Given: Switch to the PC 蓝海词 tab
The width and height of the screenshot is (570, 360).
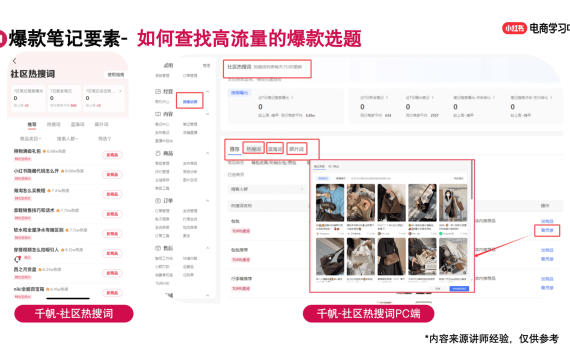Looking at the screenshot, I should pyautogui.click(x=275, y=149).
